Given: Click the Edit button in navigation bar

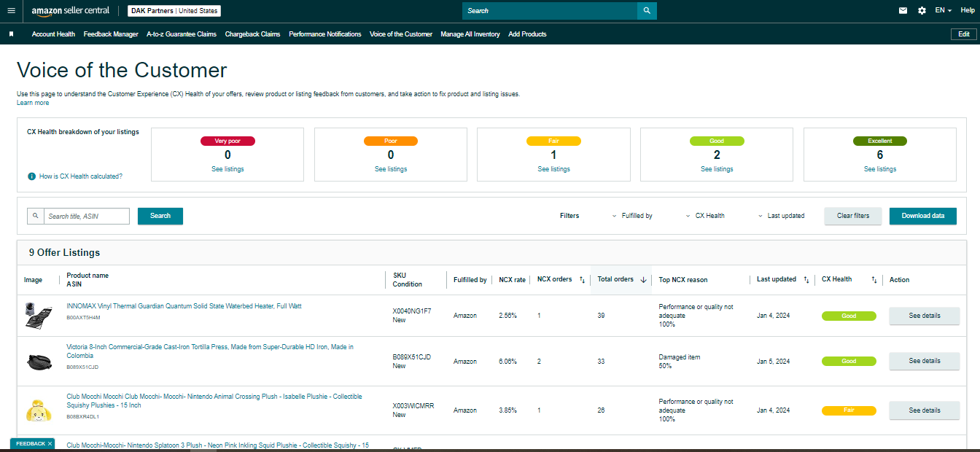Looking at the screenshot, I should tap(963, 34).
